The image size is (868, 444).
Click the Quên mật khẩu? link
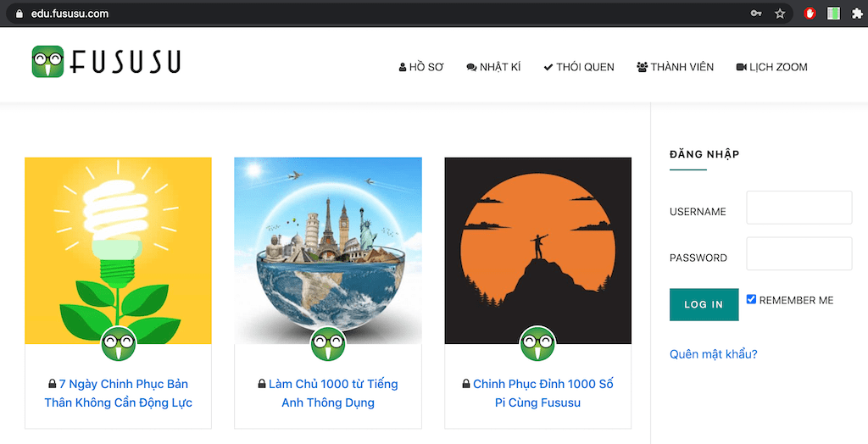click(x=713, y=354)
